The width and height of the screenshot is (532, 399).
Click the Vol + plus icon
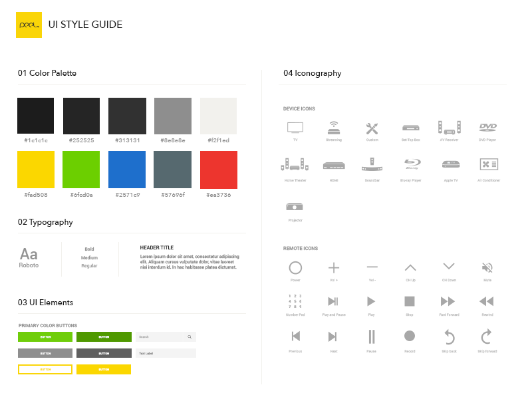tap(334, 268)
